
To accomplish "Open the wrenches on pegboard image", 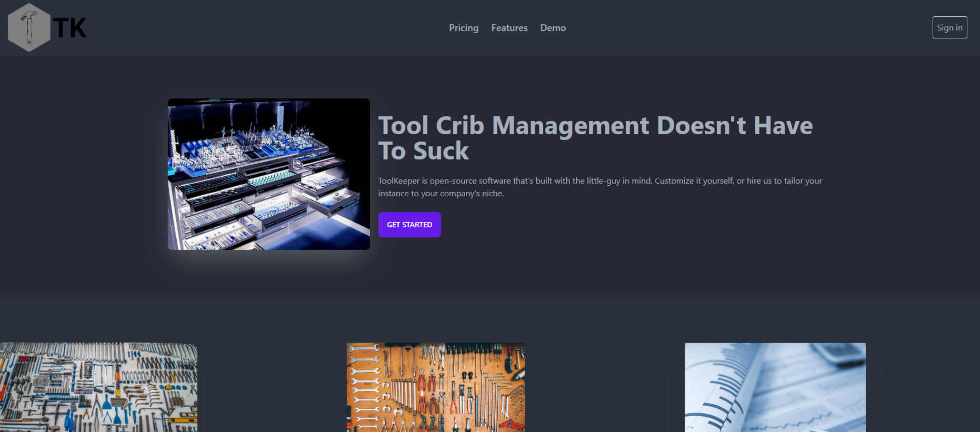I will 435,387.
